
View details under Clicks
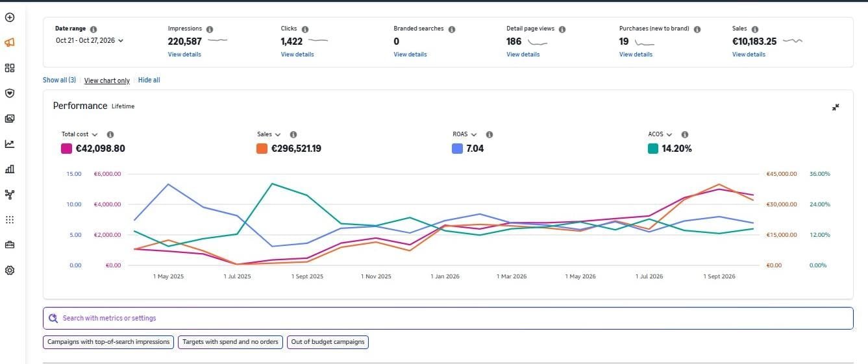click(x=297, y=55)
